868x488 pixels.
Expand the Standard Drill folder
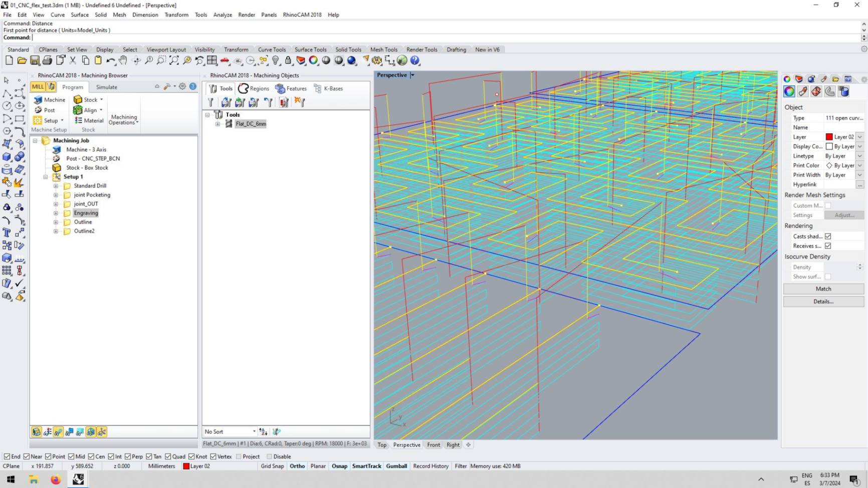56,186
